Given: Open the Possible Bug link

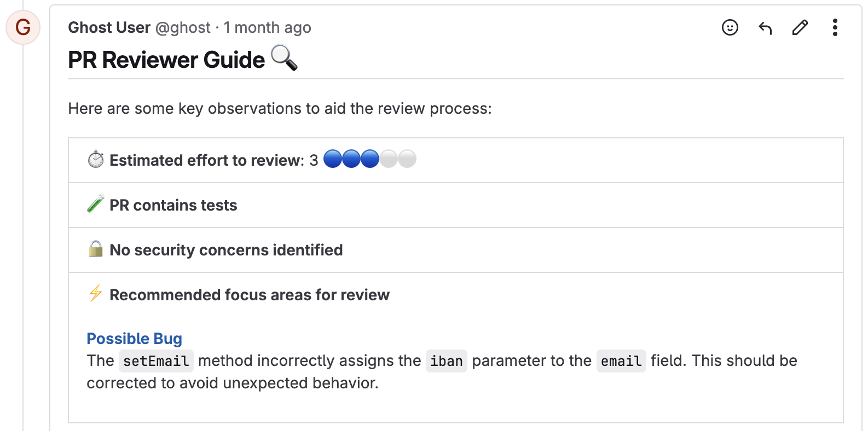Looking at the screenshot, I should (134, 339).
